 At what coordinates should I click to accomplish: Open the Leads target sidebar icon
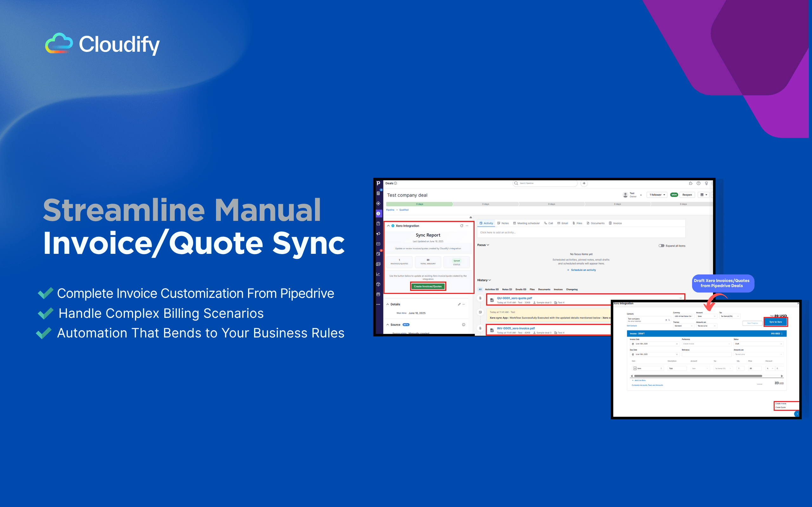pos(378,203)
